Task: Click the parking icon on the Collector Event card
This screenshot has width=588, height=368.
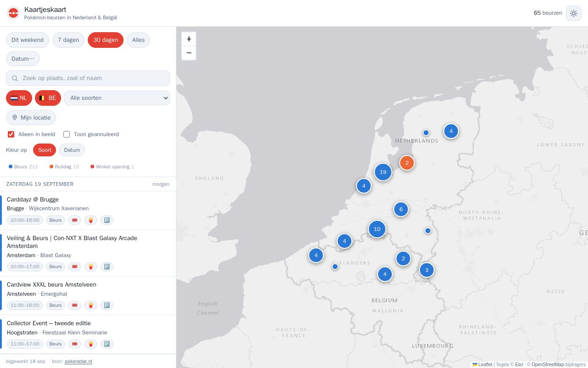Action: 107,344
